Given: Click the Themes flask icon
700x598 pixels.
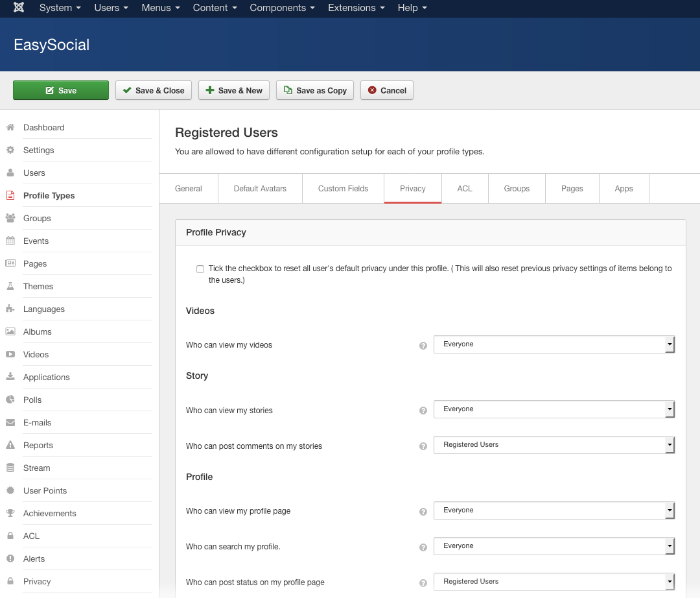Looking at the screenshot, I should coord(10,286).
